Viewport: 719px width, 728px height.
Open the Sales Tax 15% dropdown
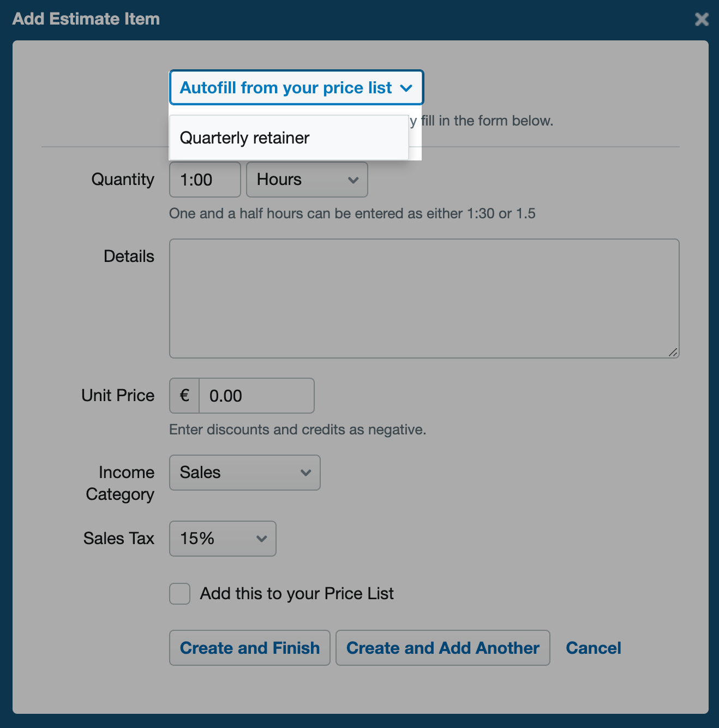click(x=223, y=539)
